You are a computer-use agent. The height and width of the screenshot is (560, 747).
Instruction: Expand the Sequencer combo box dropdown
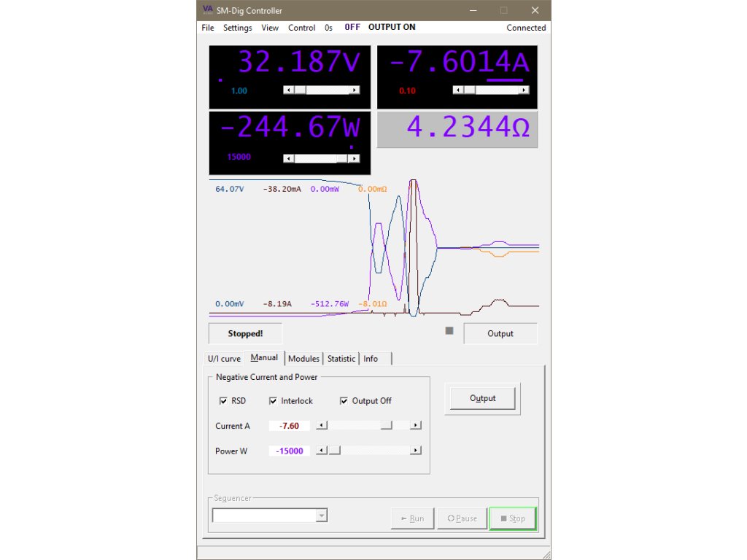[x=321, y=516]
